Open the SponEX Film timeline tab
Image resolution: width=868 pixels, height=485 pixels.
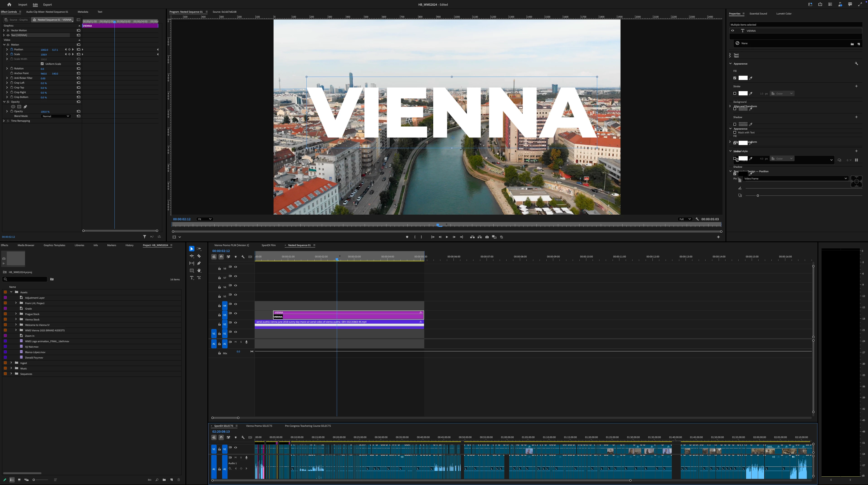[269, 245]
